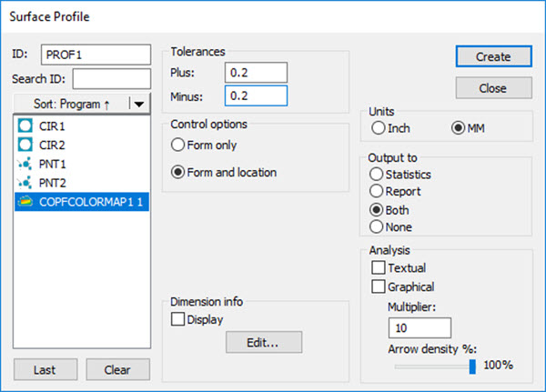Click the CIR2 circle feature icon
546x392 pixels.
click(25, 146)
